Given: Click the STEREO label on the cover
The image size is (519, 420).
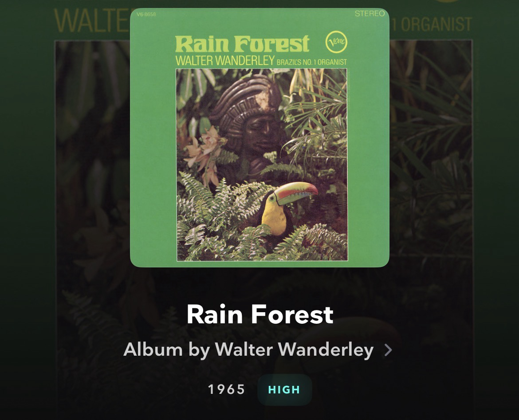Looking at the screenshot, I should click(370, 14).
